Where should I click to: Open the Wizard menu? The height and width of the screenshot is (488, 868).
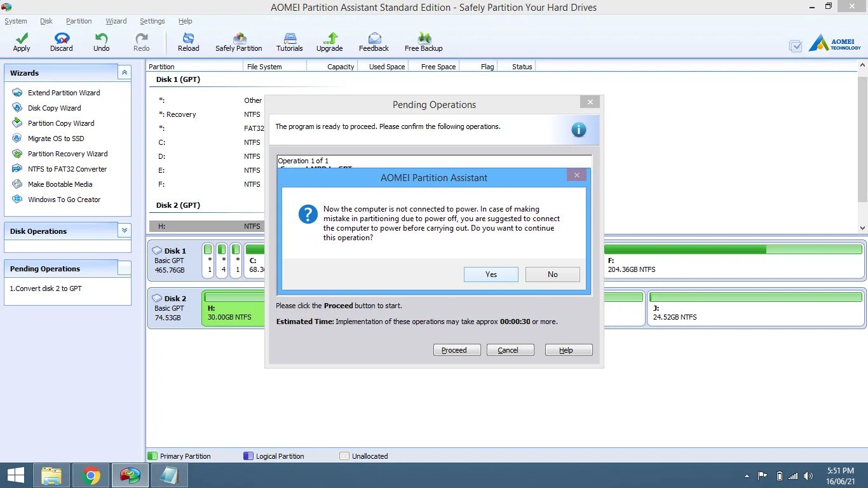[116, 21]
